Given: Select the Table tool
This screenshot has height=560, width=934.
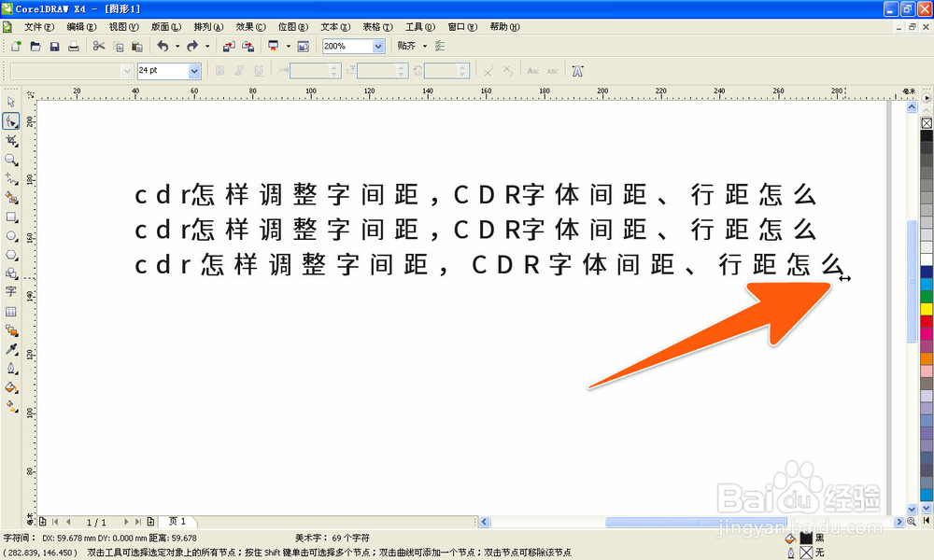Looking at the screenshot, I should click(10, 311).
